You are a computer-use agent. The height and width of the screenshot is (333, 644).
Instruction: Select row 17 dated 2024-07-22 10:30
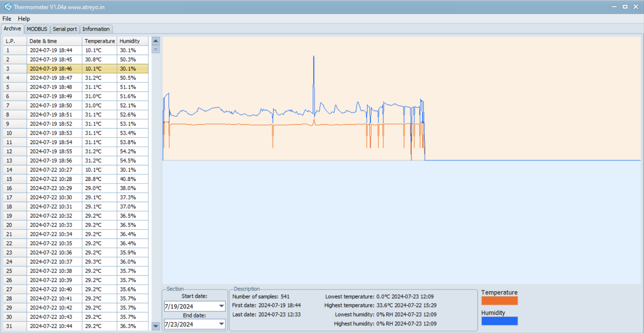pos(76,197)
